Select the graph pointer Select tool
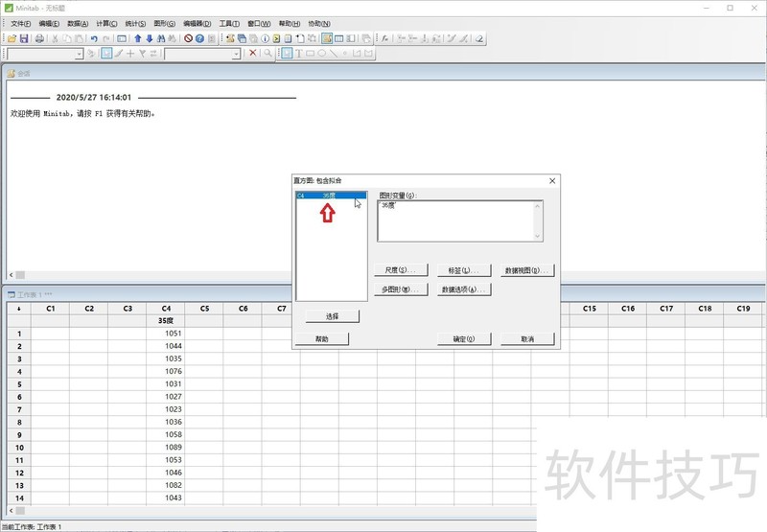This screenshot has width=767, height=532. pos(287,53)
